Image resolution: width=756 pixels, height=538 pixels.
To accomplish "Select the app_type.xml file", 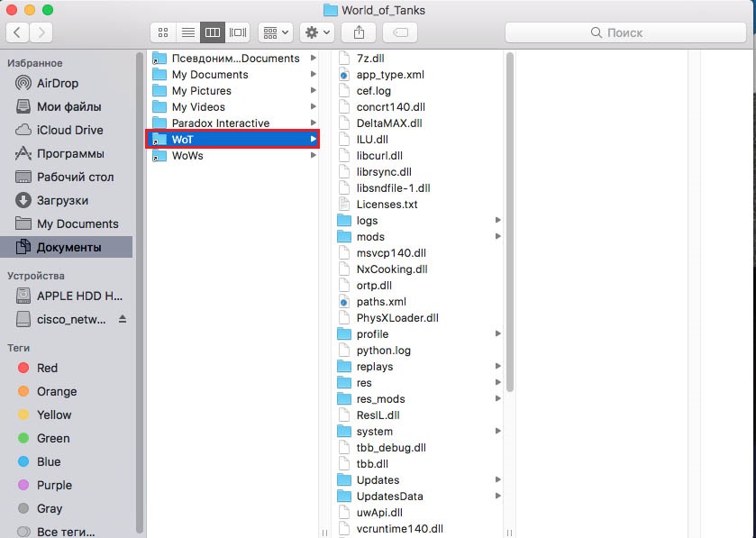I will pos(418,75).
